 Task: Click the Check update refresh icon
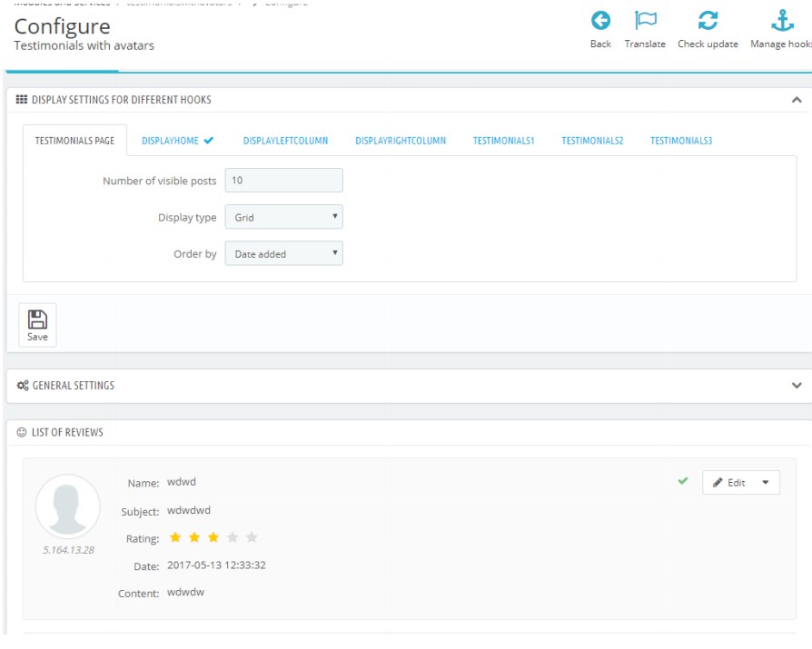pyautogui.click(x=708, y=21)
